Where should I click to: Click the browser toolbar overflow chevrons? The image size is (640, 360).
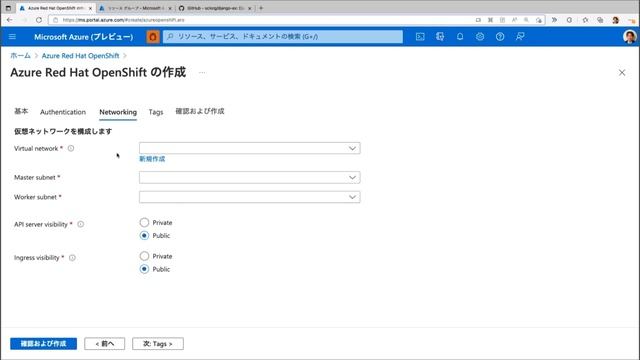(554, 20)
